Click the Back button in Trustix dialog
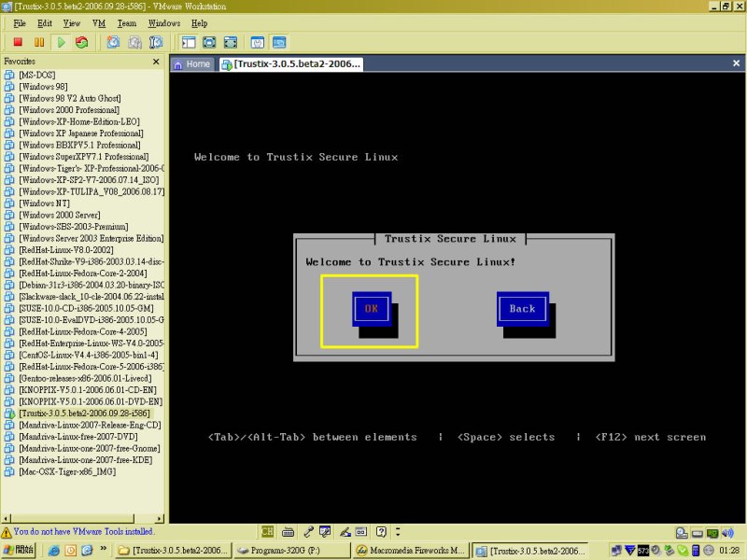This screenshot has width=747, height=560. pos(523,309)
